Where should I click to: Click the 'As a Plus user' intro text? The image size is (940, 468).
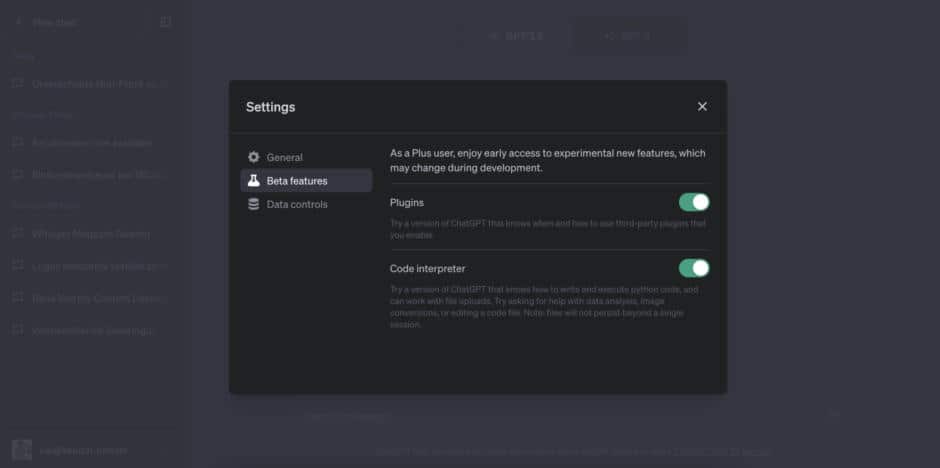(548, 161)
